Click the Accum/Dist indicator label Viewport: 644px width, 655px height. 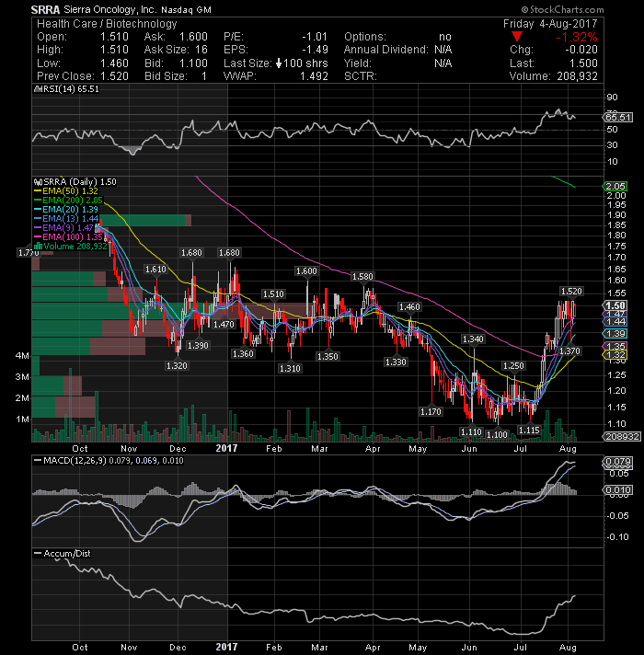click(63, 553)
